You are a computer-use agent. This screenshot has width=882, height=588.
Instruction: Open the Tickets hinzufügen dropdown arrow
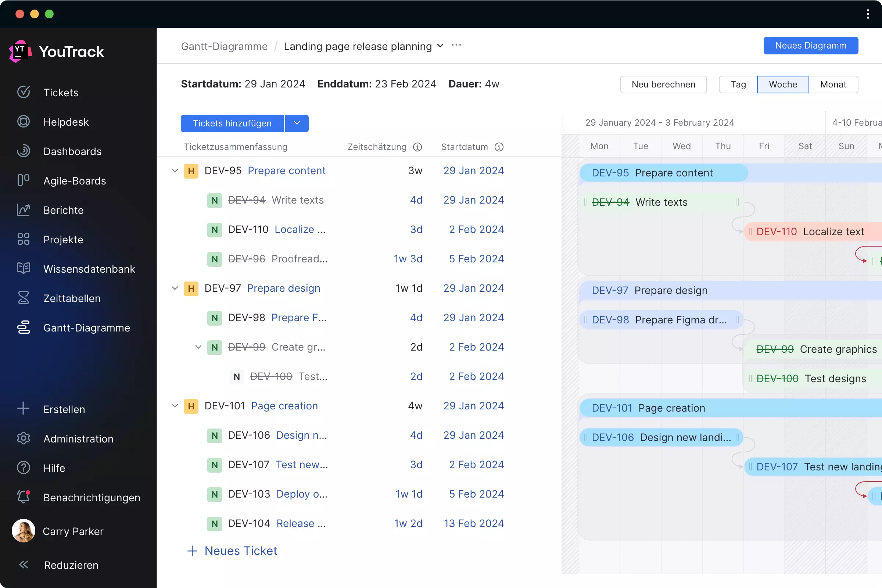(x=297, y=123)
